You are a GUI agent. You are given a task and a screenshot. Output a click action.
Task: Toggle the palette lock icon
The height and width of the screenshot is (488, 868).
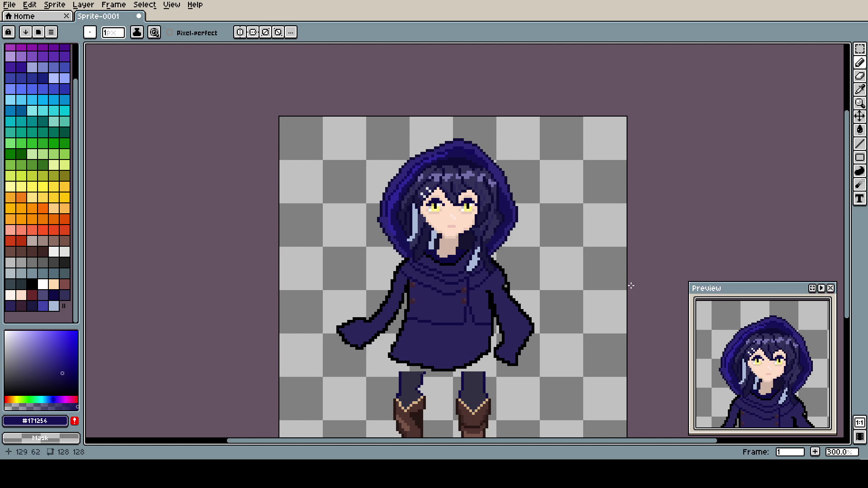point(9,32)
